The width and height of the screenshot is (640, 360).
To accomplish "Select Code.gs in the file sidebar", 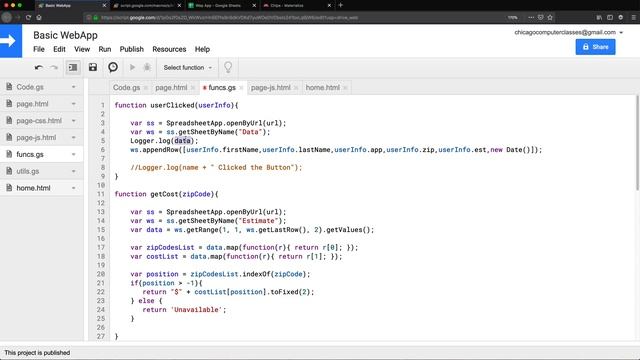I will click(x=30, y=87).
